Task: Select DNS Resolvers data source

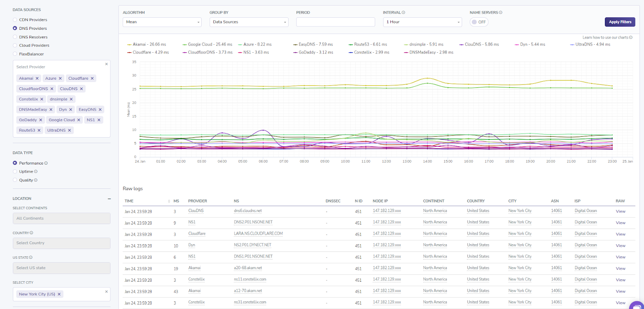Action: point(15,37)
